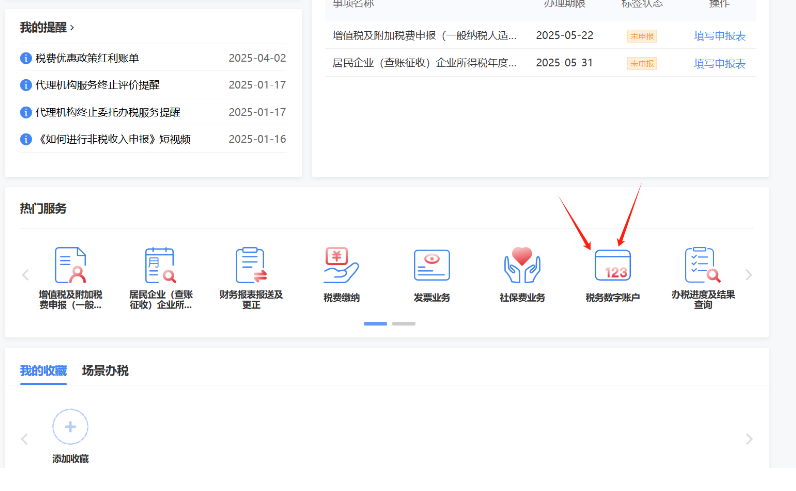Click the 添加收藏 plus icon
This screenshot has width=796, height=491.
tap(70, 427)
